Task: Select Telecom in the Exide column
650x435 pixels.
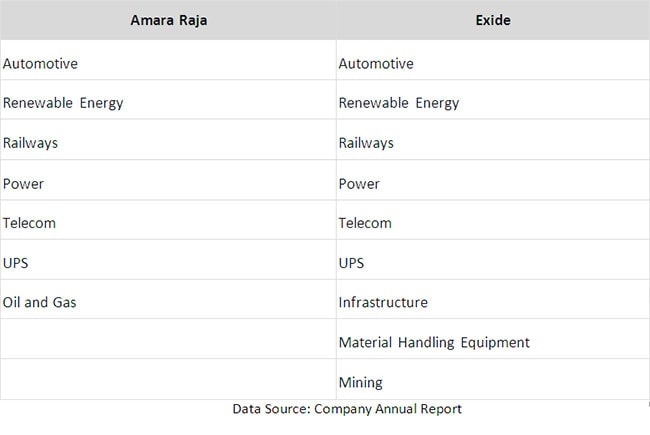Action: click(x=365, y=223)
